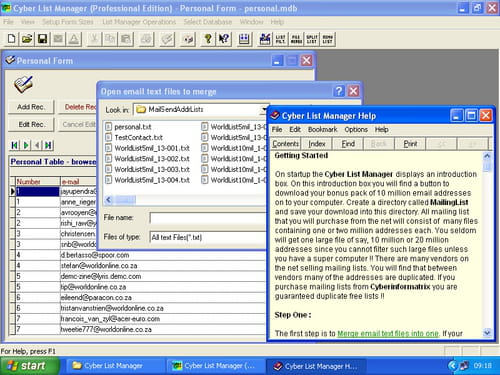
Task: Click the help window scroll down arrow
Action: 487,332
